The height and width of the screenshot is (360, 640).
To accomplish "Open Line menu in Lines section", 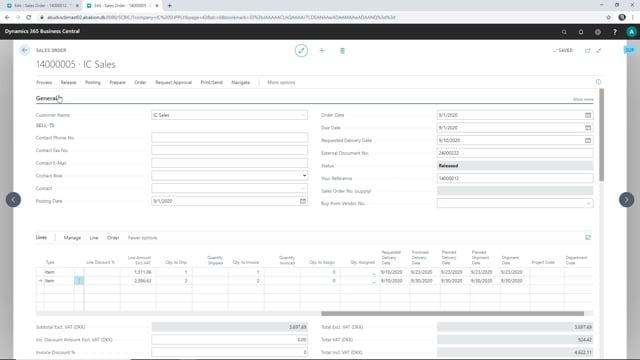I will click(94, 238).
